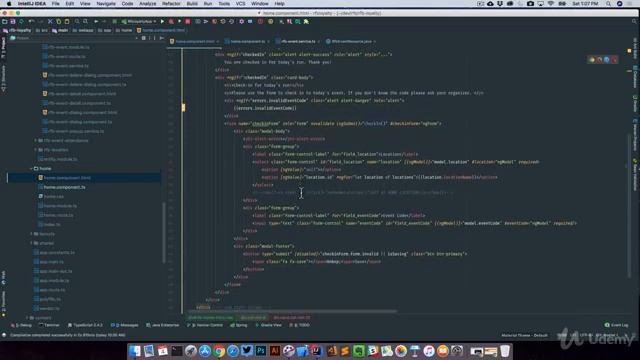Click the red Stop button in toolbar
This screenshot has height=360, width=640.
click(x=188, y=21)
